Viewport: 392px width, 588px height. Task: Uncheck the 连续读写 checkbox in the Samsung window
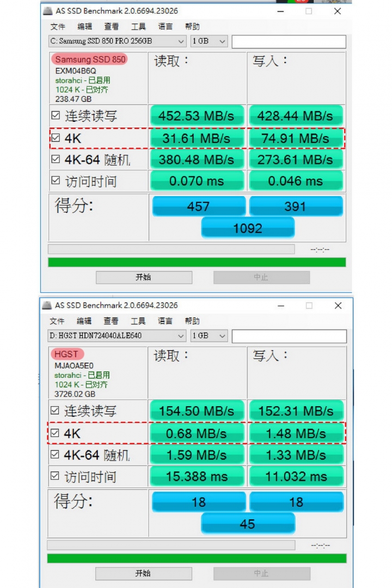click(56, 115)
